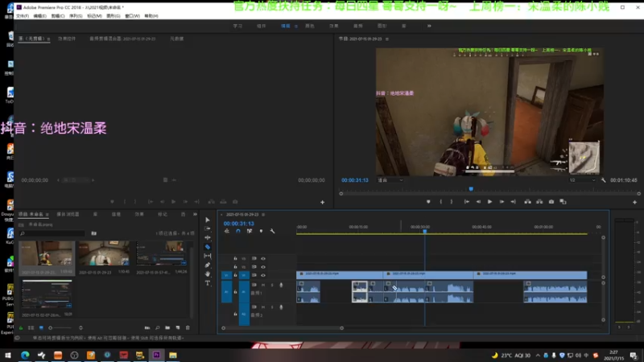This screenshot has width=644, height=362.
Task: Click Program Monitor button editor plus
Action: pyautogui.click(x=634, y=202)
